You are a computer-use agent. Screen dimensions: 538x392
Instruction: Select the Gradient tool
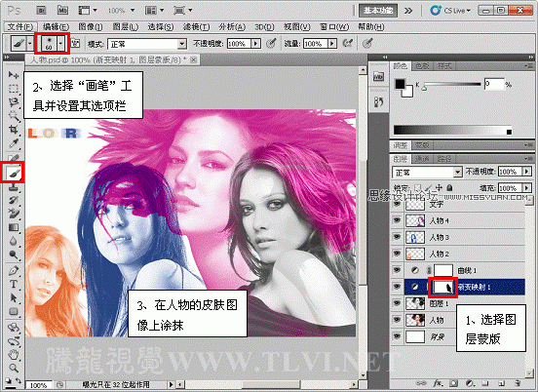(14, 227)
